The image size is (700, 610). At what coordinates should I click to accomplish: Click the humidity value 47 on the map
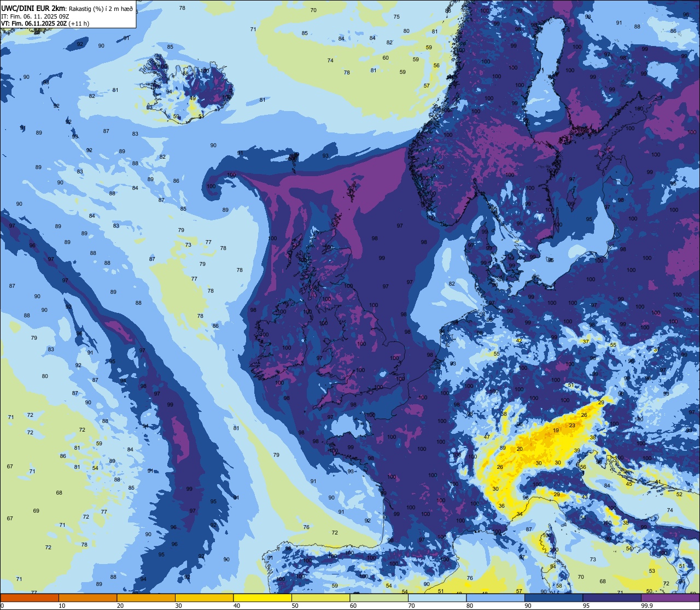487,437
